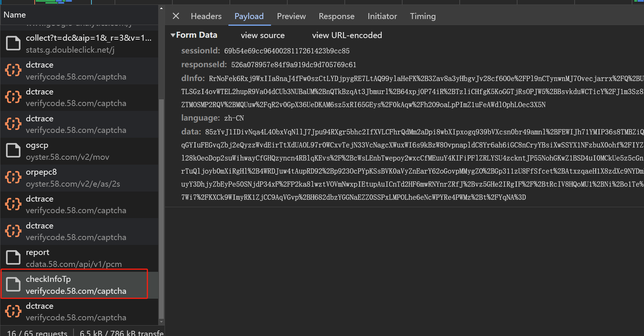Click the JSON icon of dctrace request below checkInfoTp
Screen dimensions: 644x336
[x=13, y=311]
